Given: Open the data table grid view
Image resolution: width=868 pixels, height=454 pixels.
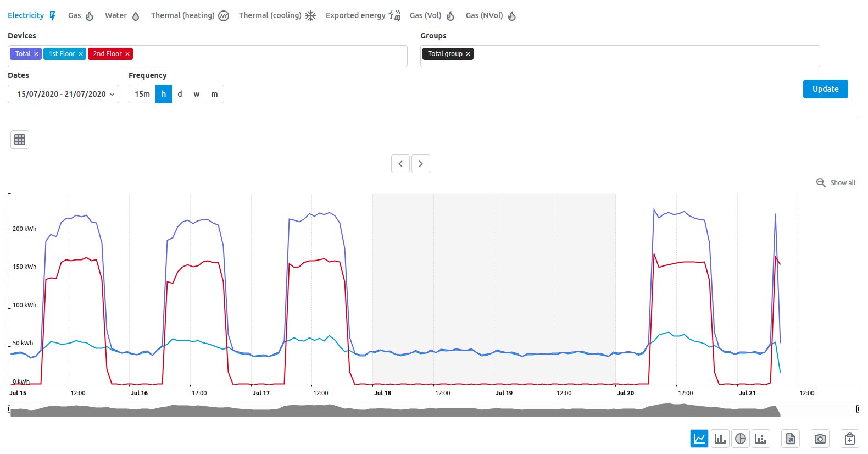Looking at the screenshot, I should [20, 140].
